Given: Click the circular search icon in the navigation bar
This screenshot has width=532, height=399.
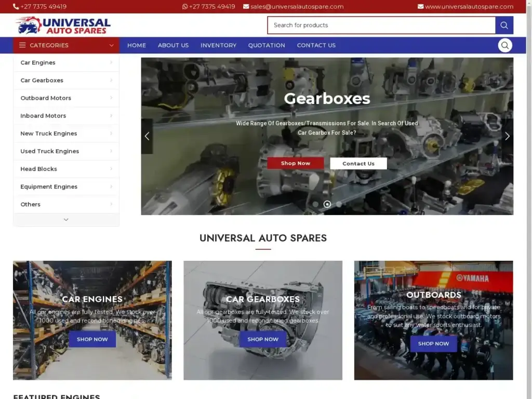Looking at the screenshot, I should click(504, 45).
